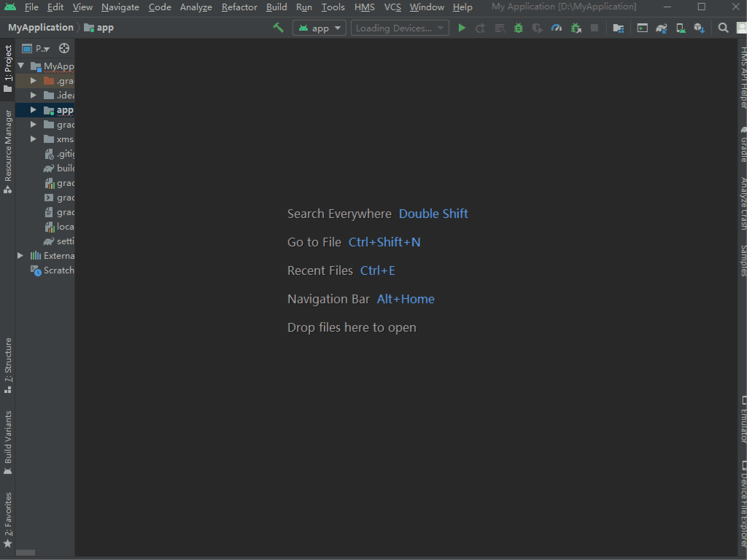747x560 pixels.
Task: Expand the app folder in tree
Action: tap(34, 110)
